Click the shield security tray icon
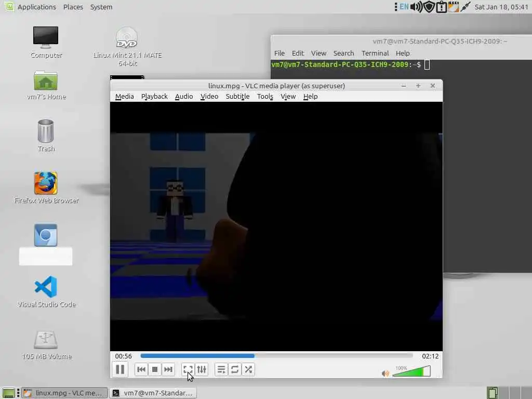532x399 pixels. pyautogui.click(x=429, y=7)
